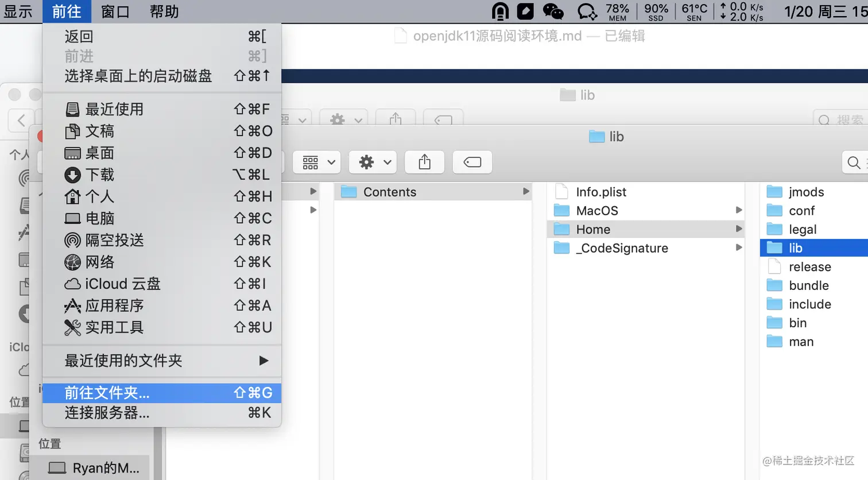Click the share icon in rear Finder window
The image size is (868, 480).
(396, 119)
